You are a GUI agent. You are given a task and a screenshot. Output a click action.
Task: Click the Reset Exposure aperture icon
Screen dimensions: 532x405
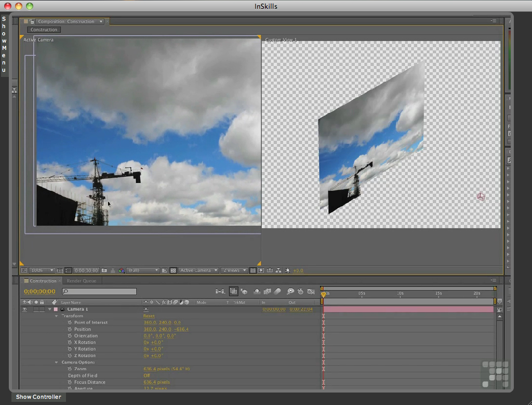287,270
